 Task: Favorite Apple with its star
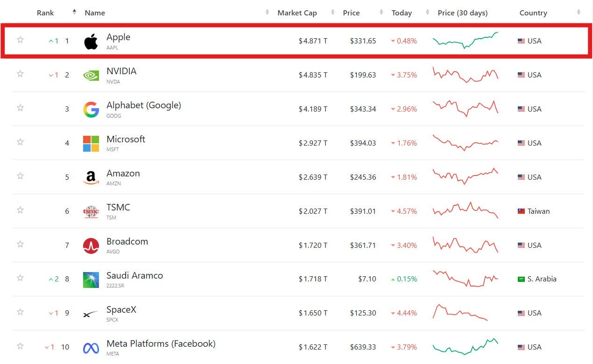coord(20,40)
